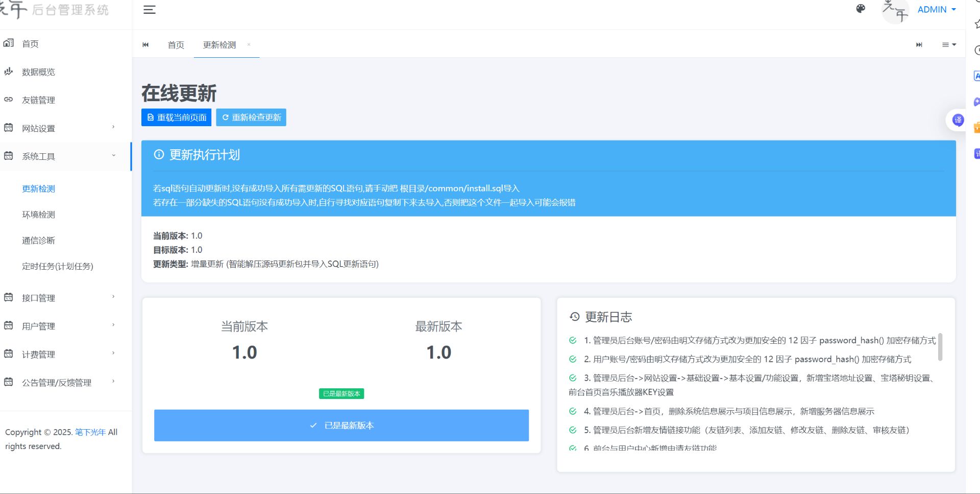Toggle checkmark on update log item 4
Image resolution: width=980 pixels, height=494 pixels.
pos(573,411)
